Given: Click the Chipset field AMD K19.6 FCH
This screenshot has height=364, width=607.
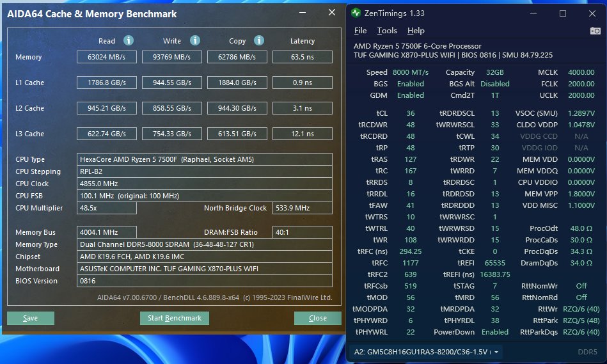Looking at the screenshot, I should coord(205,257).
